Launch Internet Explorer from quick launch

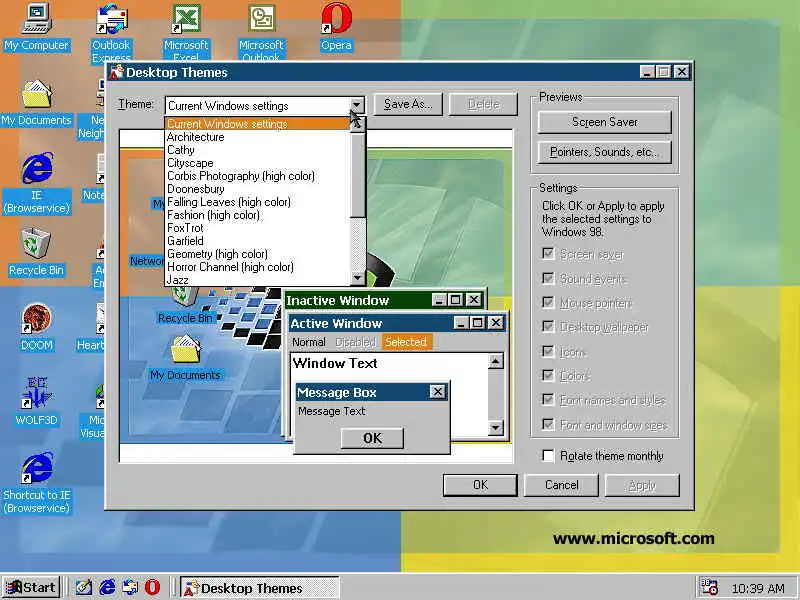(107, 587)
